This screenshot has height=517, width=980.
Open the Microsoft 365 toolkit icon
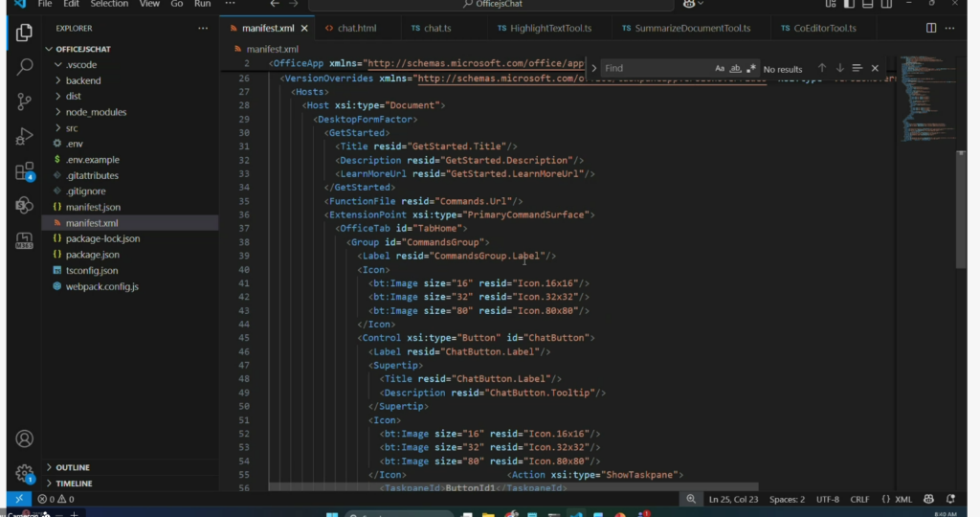coord(25,241)
